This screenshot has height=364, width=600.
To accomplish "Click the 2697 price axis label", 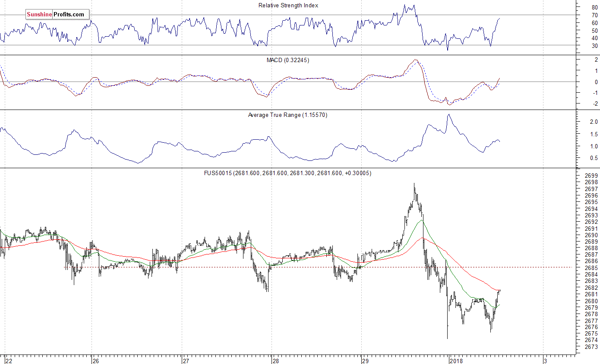I will (x=591, y=188).
